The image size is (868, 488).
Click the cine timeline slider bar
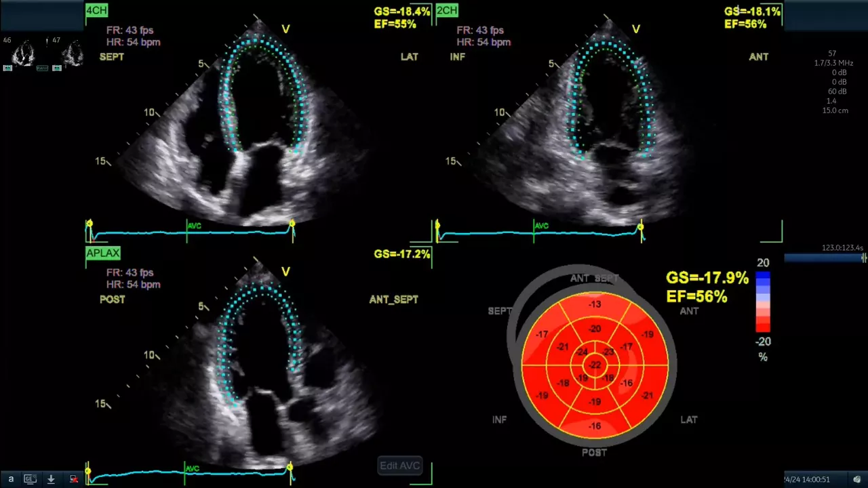click(x=825, y=258)
